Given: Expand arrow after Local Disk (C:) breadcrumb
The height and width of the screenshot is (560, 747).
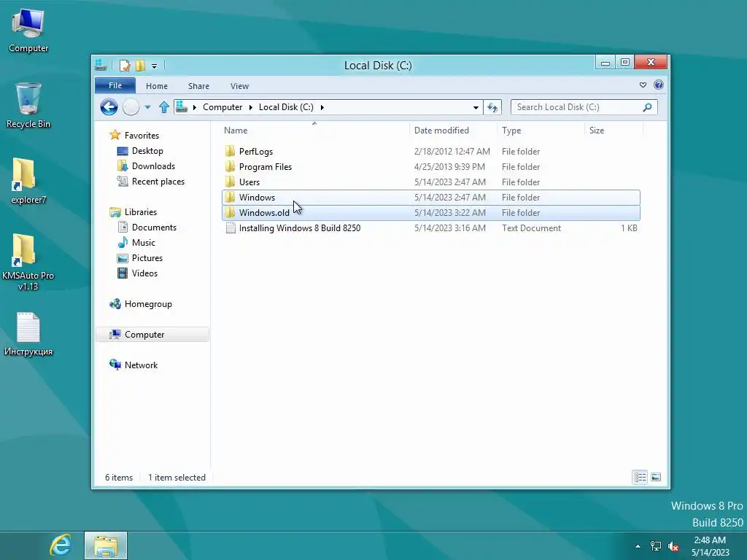Looking at the screenshot, I should 322,107.
